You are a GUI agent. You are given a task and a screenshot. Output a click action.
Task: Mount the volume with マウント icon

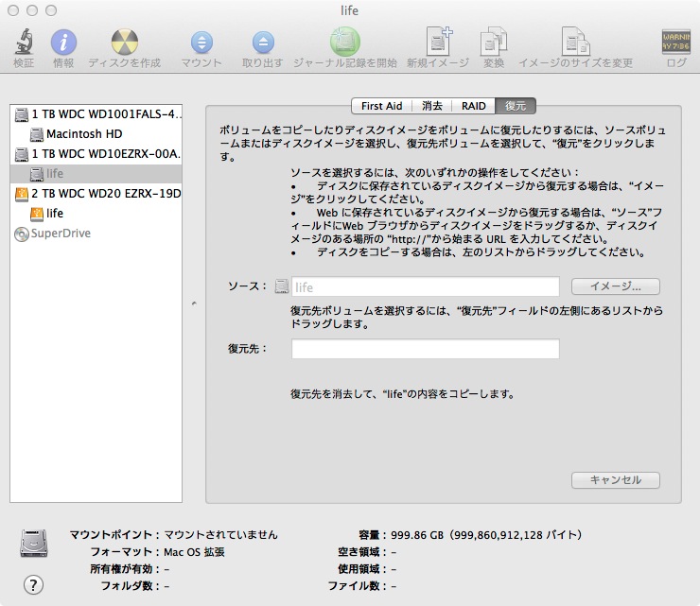(x=201, y=43)
